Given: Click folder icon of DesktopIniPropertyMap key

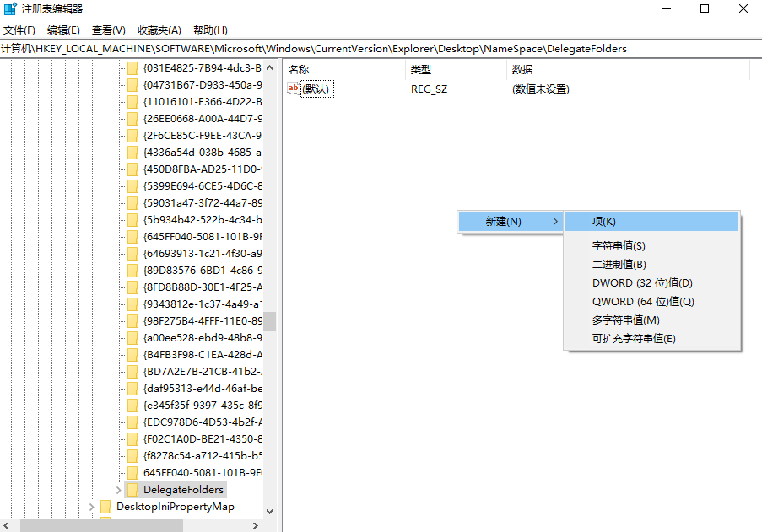Looking at the screenshot, I should [x=105, y=507].
